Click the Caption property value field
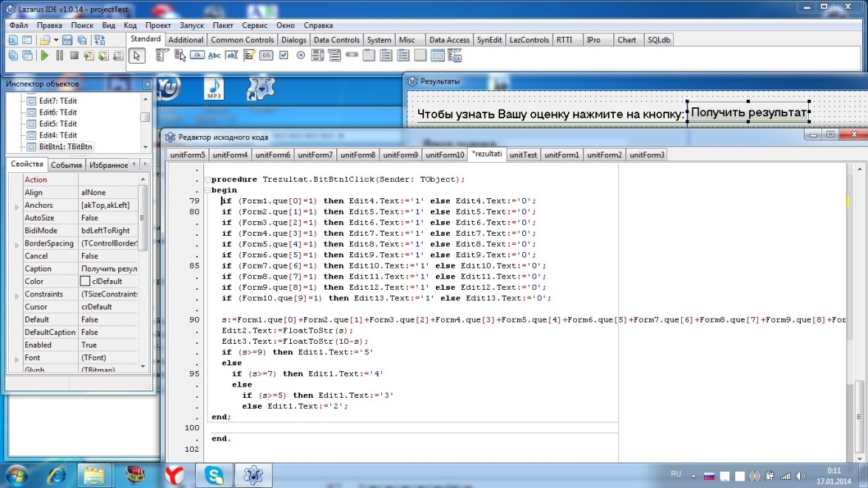The image size is (868, 488). (109, 268)
